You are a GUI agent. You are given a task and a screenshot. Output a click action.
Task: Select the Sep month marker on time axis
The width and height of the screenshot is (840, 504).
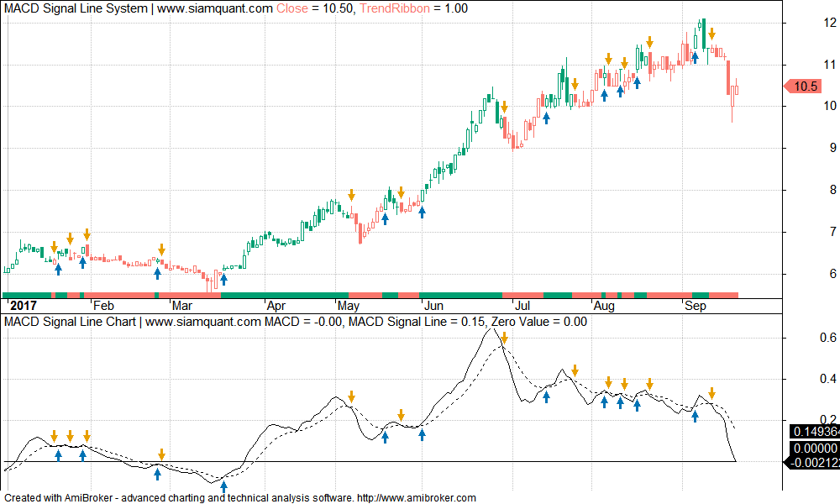[x=694, y=305]
